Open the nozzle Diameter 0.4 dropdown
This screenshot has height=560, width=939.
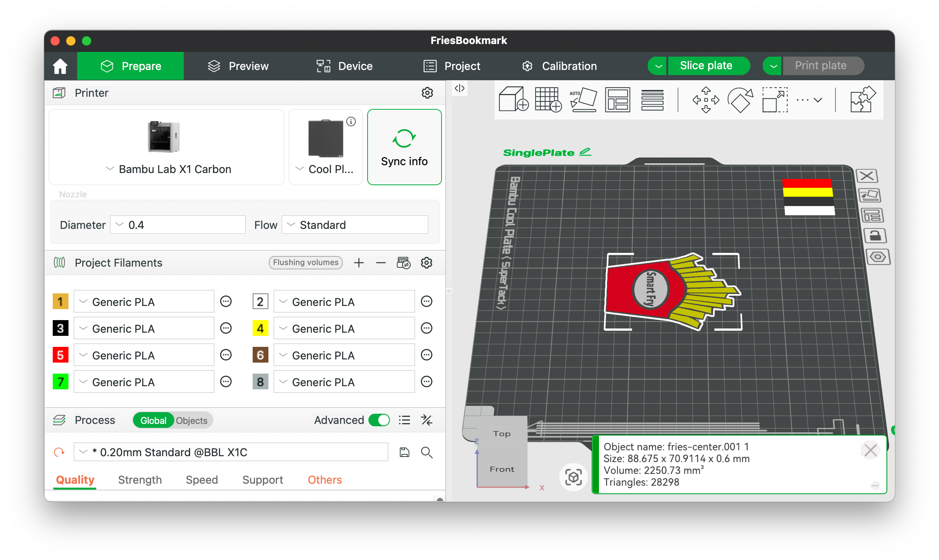pos(178,225)
